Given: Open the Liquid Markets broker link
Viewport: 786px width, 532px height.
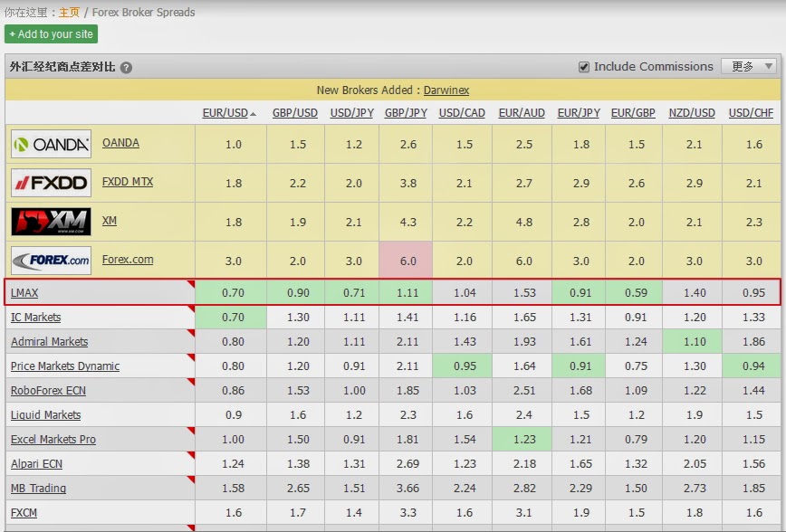Looking at the screenshot, I should [45, 415].
